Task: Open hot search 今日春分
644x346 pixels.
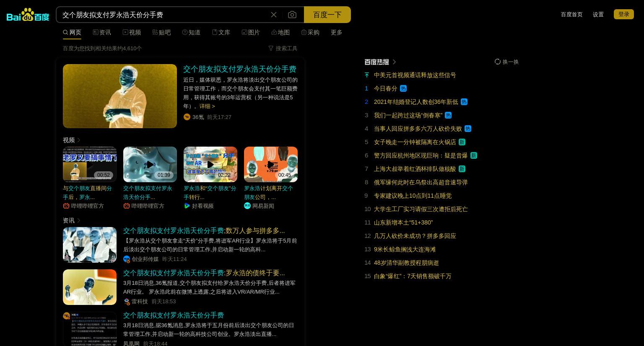Action: click(386, 88)
